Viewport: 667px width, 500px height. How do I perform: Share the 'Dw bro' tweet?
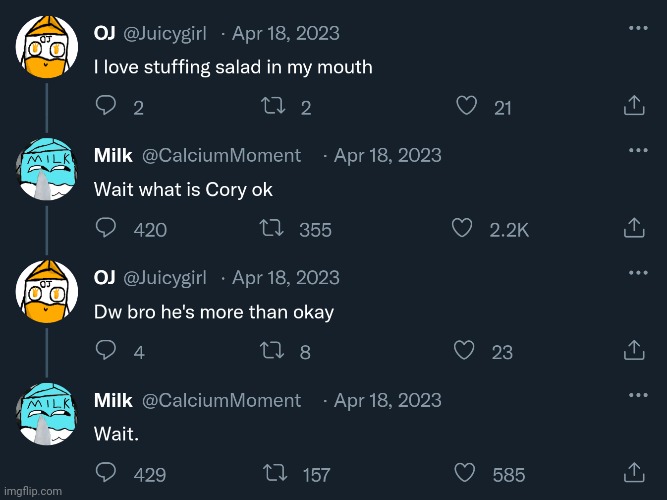633,351
